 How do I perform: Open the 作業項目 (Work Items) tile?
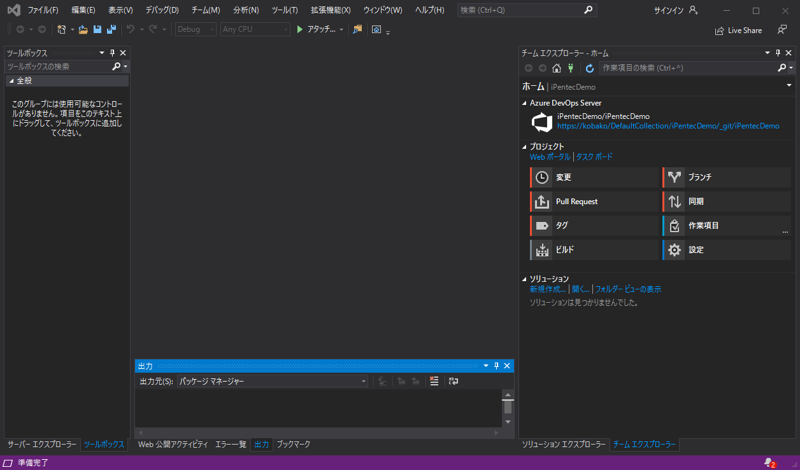click(727, 226)
